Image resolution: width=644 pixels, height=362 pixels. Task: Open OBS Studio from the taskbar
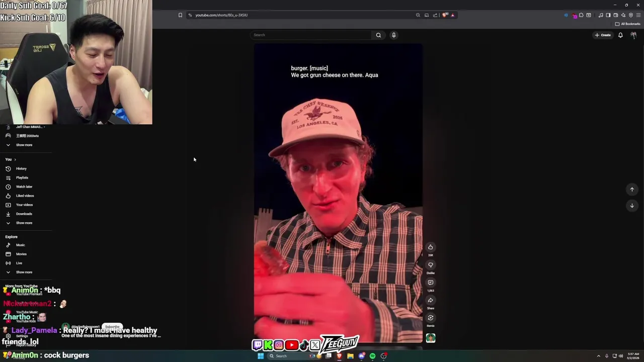click(383, 356)
